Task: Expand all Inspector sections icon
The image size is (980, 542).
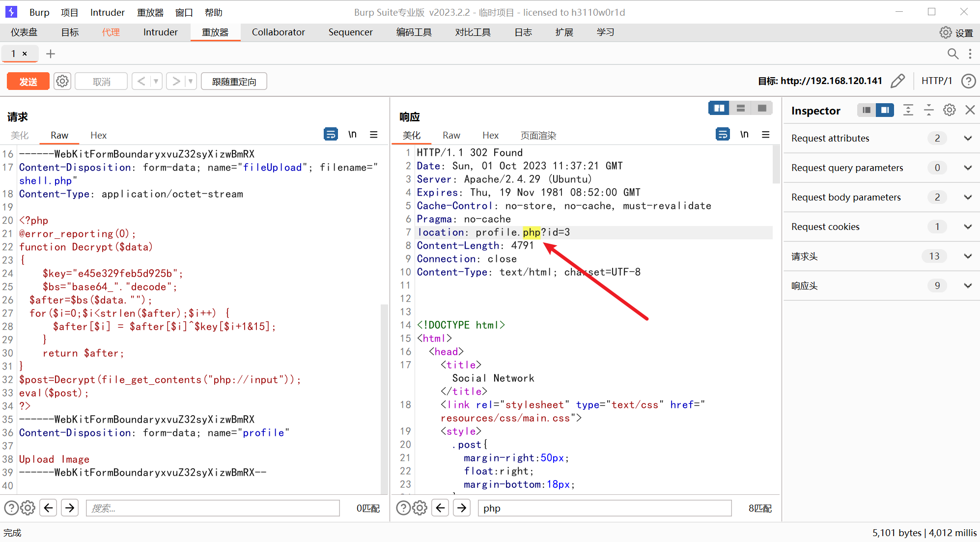Action: [908, 110]
